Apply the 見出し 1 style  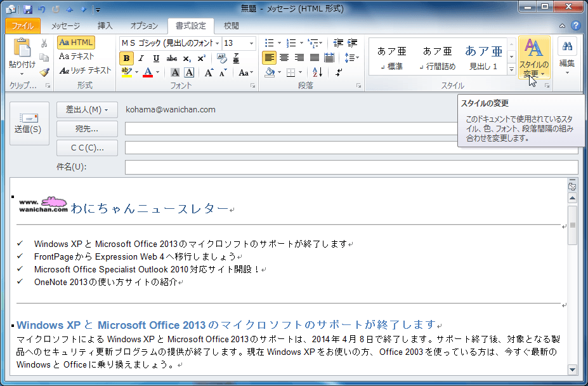click(483, 57)
